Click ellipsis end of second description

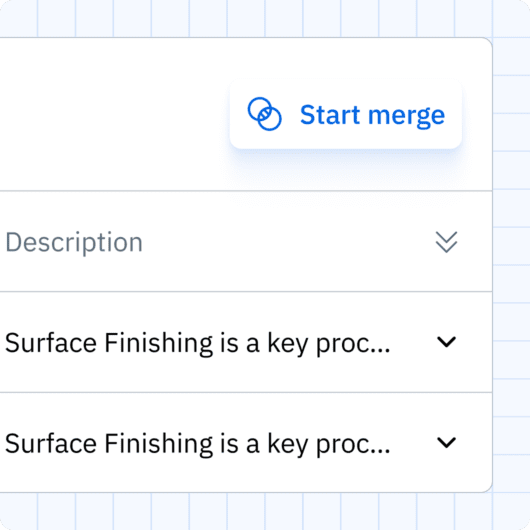tap(382, 451)
